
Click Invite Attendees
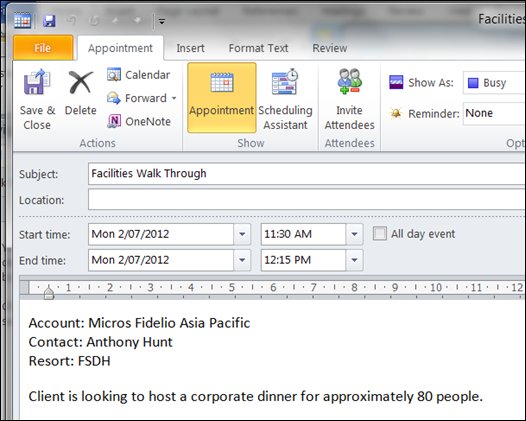click(x=350, y=99)
